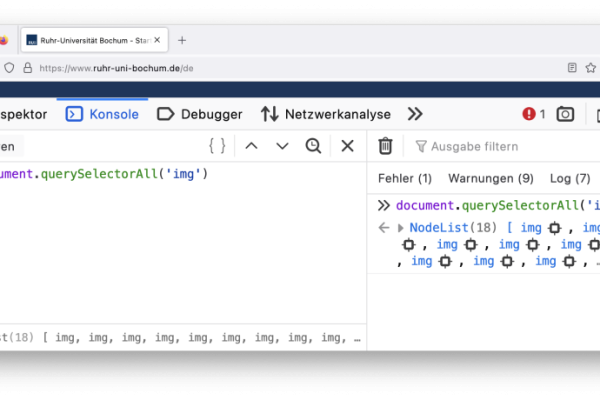Open a new browser tab
This screenshot has height=400, width=600.
[x=182, y=40]
